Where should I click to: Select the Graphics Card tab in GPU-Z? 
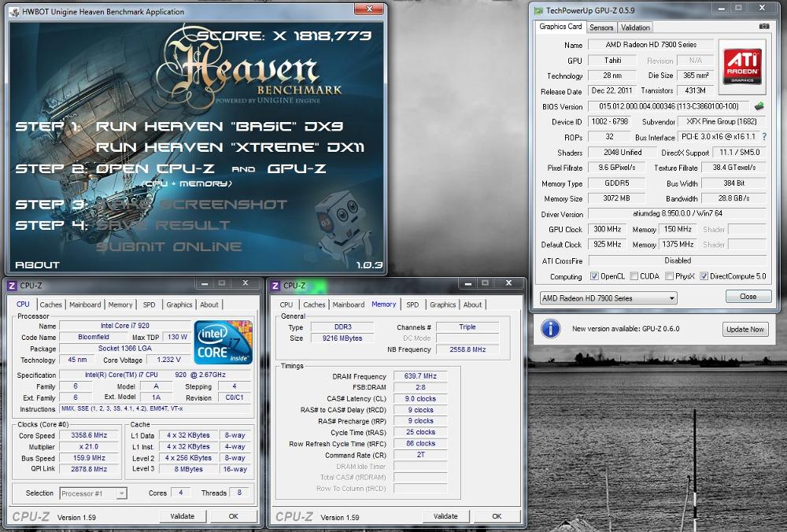coord(560,27)
